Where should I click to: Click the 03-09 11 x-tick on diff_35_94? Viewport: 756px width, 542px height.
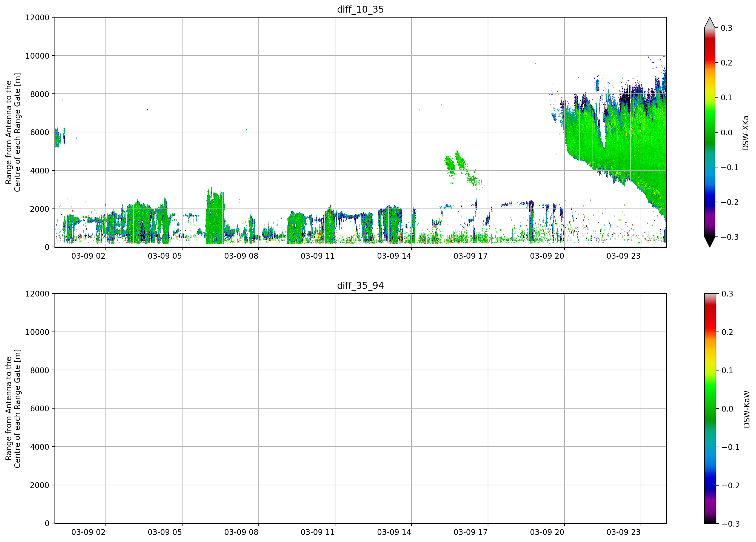tap(318, 532)
